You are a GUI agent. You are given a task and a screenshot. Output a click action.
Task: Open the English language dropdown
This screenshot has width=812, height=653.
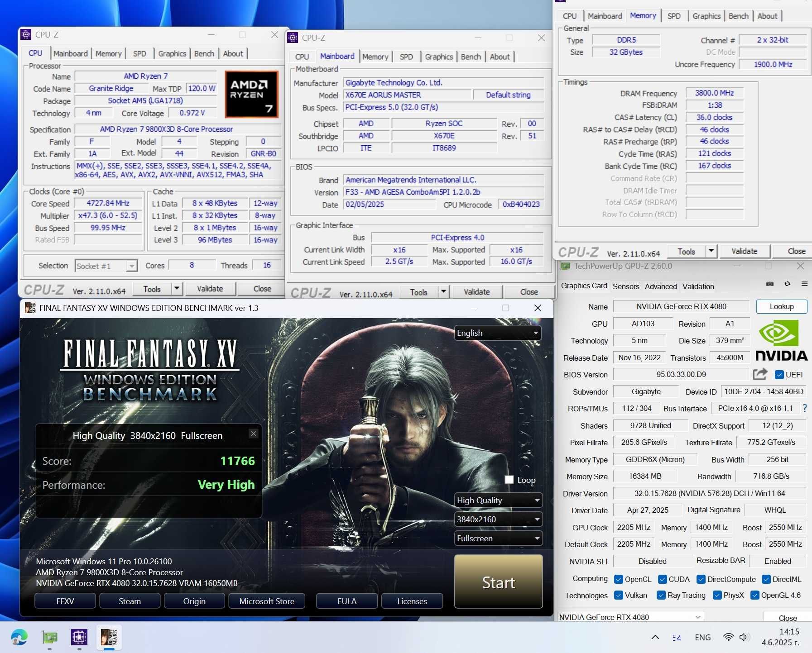[498, 333]
